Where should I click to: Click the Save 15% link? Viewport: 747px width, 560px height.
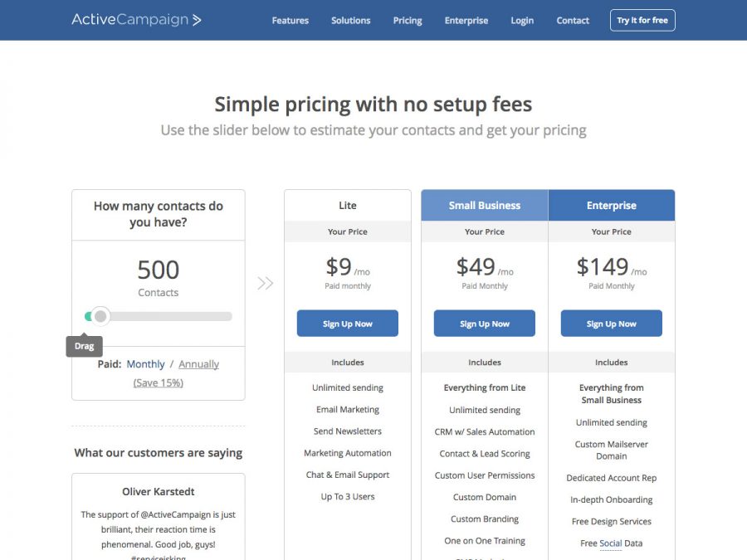click(158, 382)
